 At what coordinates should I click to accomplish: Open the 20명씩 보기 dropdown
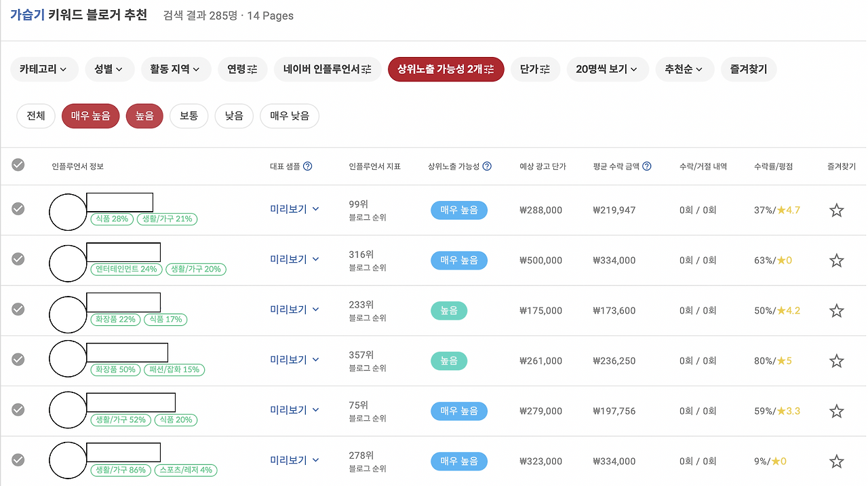(608, 69)
